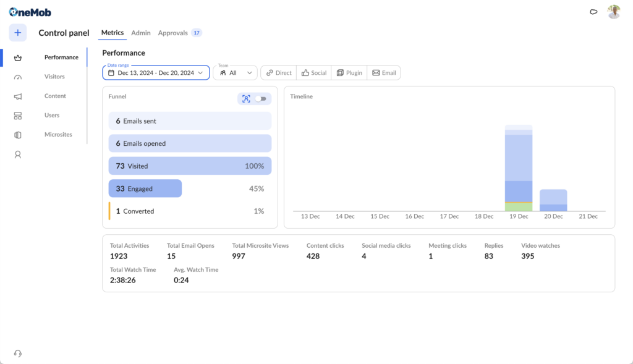Image resolution: width=633 pixels, height=364 pixels.
Task: Toggle the Direct channel filter
Action: pyautogui.click(x=278, y=73)
